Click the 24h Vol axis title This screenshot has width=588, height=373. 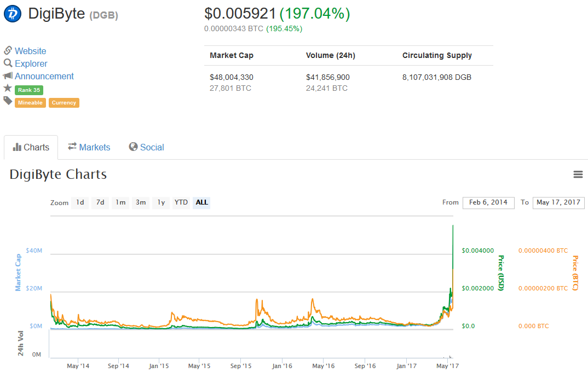pos(20,343)
